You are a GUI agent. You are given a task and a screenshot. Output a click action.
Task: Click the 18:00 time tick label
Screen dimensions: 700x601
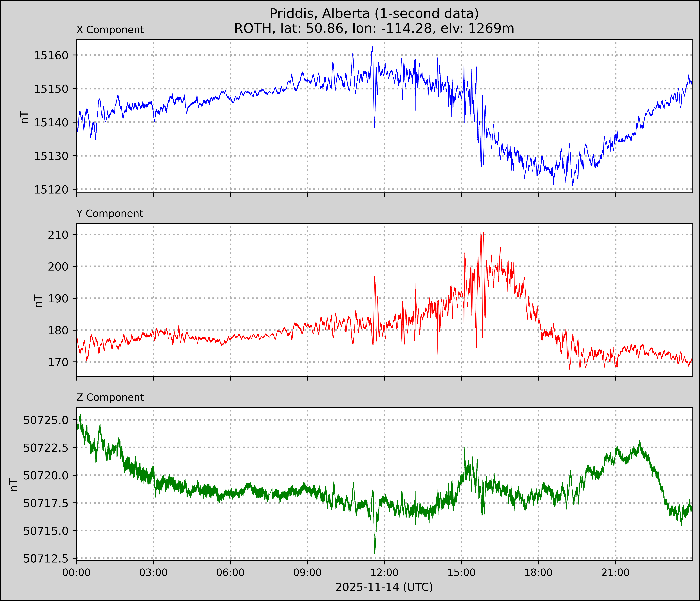[x=538, y=573]
